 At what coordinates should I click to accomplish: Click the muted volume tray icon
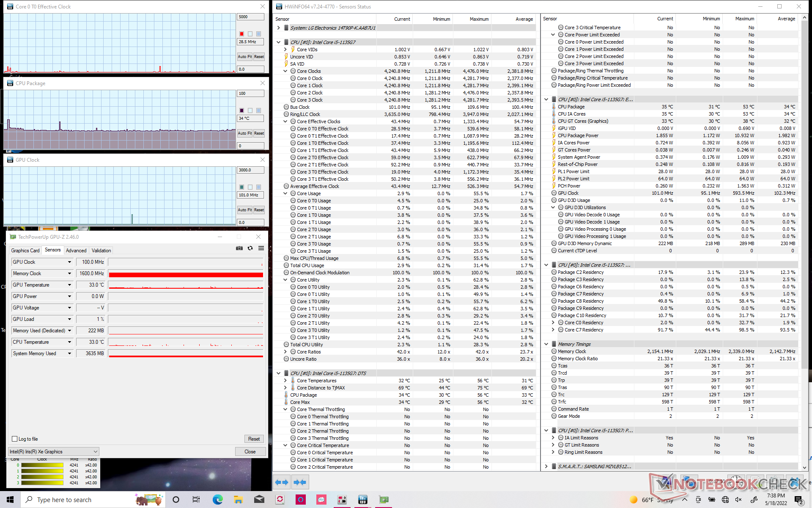pos(738,500)
